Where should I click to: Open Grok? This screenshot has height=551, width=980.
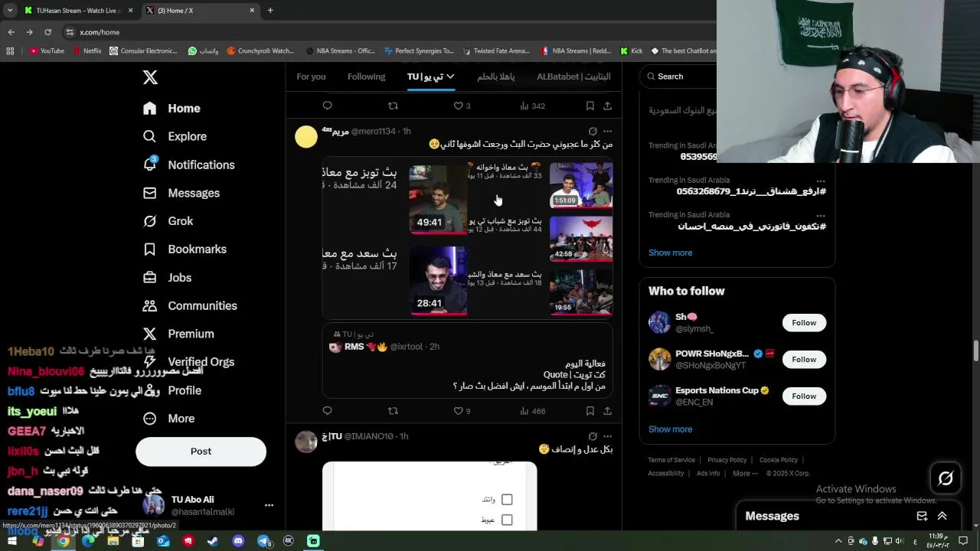pyautogui.click(x=168, y=221)
